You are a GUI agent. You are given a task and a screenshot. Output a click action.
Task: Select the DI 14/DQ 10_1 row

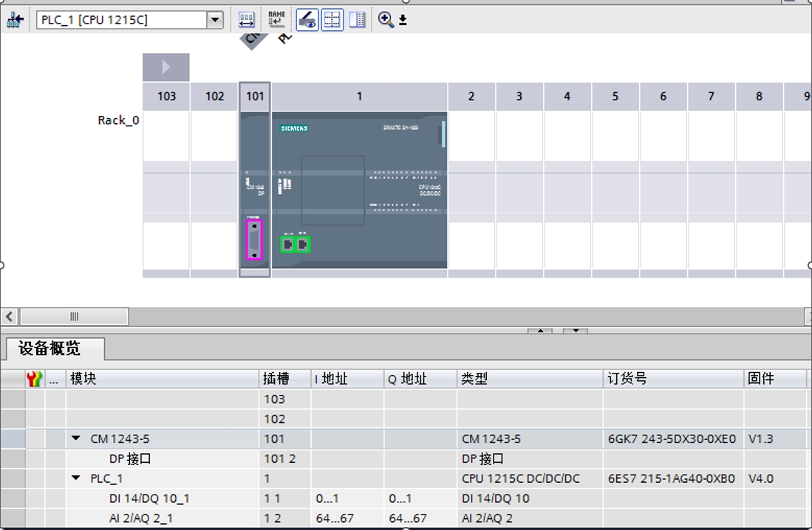(x=149, y=498)
